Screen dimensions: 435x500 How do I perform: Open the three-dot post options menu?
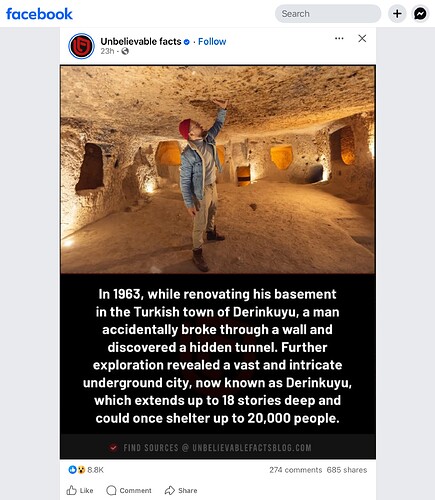tap(339, 38)
